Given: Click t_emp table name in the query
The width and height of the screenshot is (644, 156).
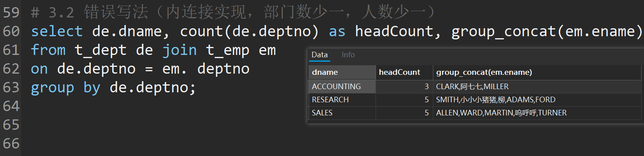Looking at the screenshot, I should pyautogui.click(x=227, y=50).
